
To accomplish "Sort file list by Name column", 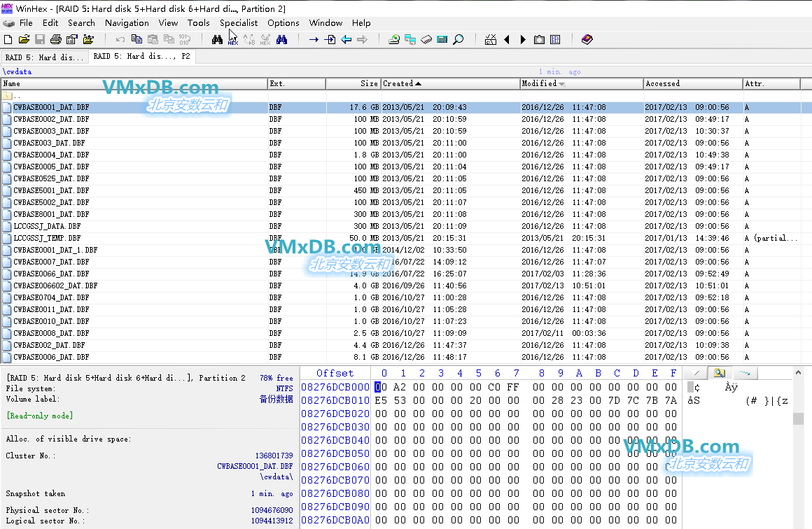I will pyautogui.click(x=134, y=83).
